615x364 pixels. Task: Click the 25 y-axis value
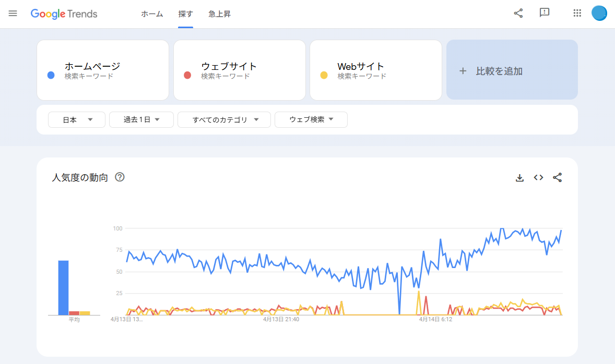(x=119, y=293)
